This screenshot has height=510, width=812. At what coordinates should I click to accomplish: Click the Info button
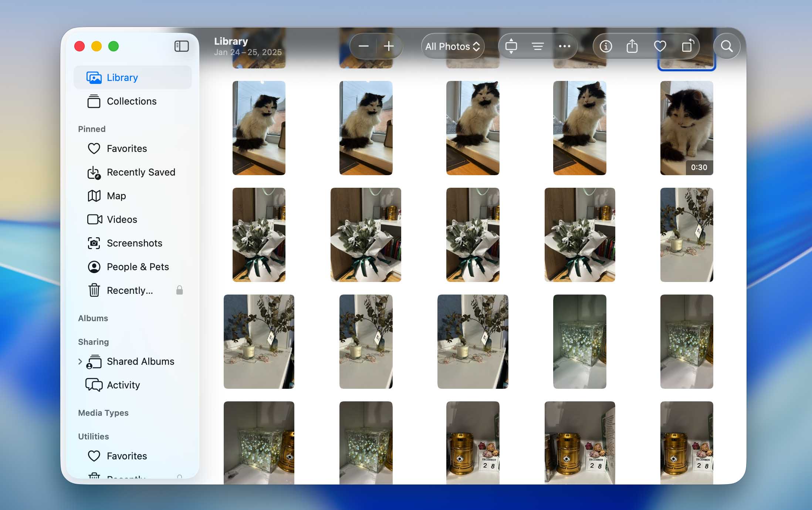click(x=605, y=46)
